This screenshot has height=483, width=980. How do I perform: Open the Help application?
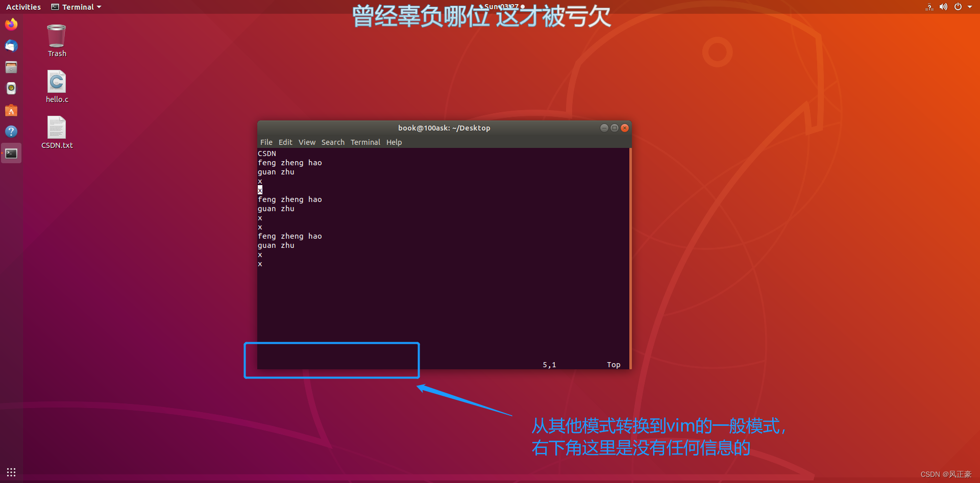(x=11, y=132)
